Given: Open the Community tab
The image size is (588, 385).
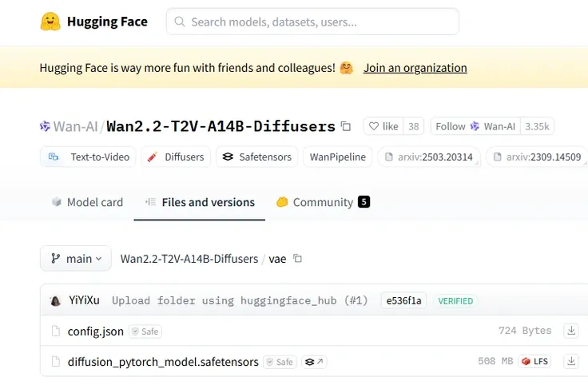Looking at the screenshot, I should pyautogui.click(x=323, y=202).
